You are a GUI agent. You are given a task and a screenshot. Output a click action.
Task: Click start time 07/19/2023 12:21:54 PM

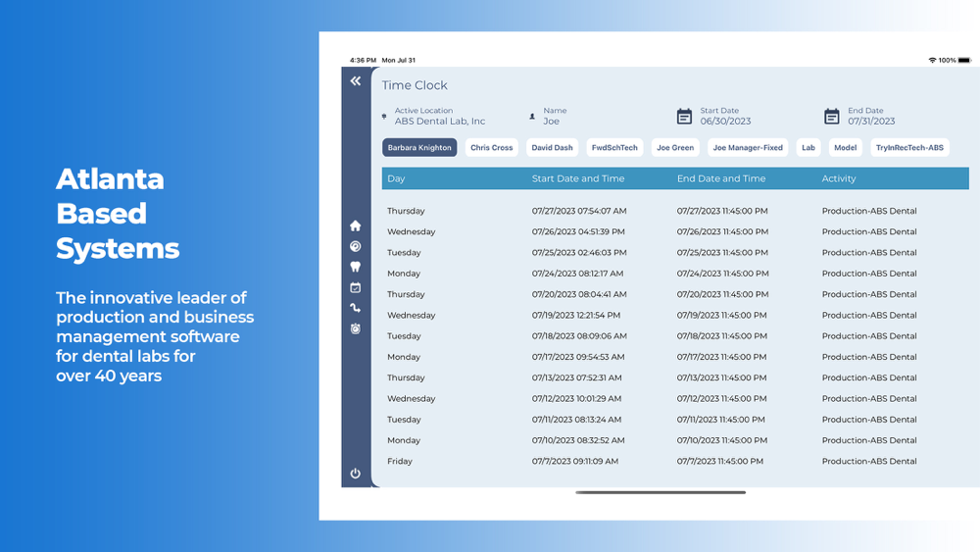pyautogui.click(x=576, y=315)
